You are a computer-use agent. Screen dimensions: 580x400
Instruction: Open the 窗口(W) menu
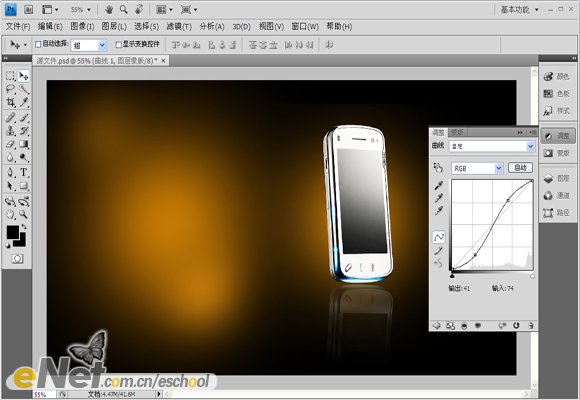(305, 26)
